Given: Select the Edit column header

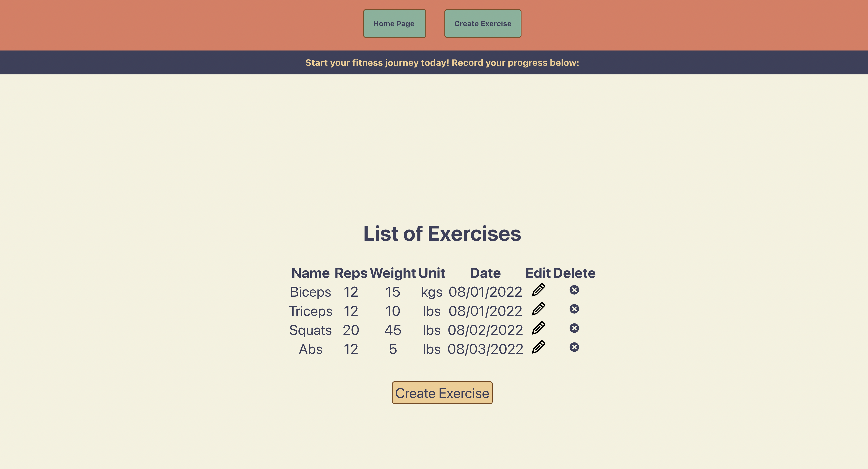Looking at the screenshot, I should pyautogui.click(x=538, y=273).
